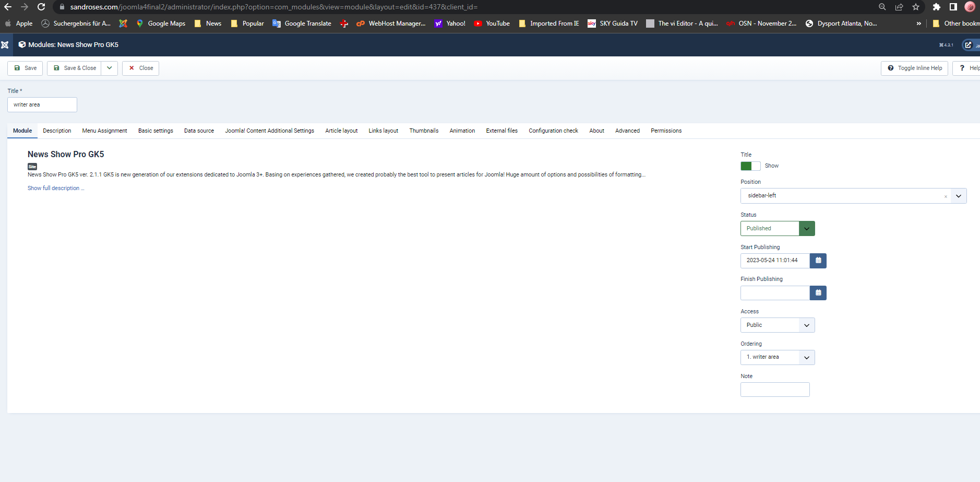Open the Basic settings tab

(156, 131)
